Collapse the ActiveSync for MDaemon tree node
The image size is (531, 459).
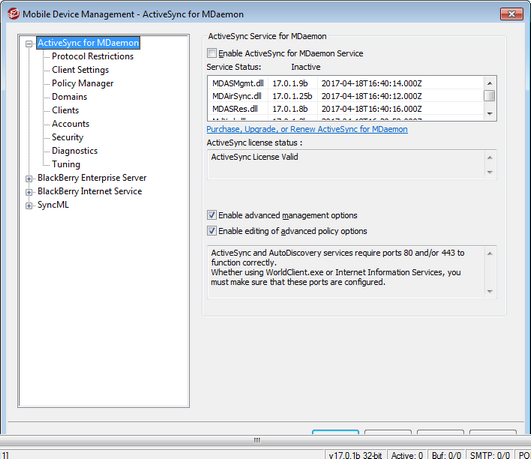(29, 44)
